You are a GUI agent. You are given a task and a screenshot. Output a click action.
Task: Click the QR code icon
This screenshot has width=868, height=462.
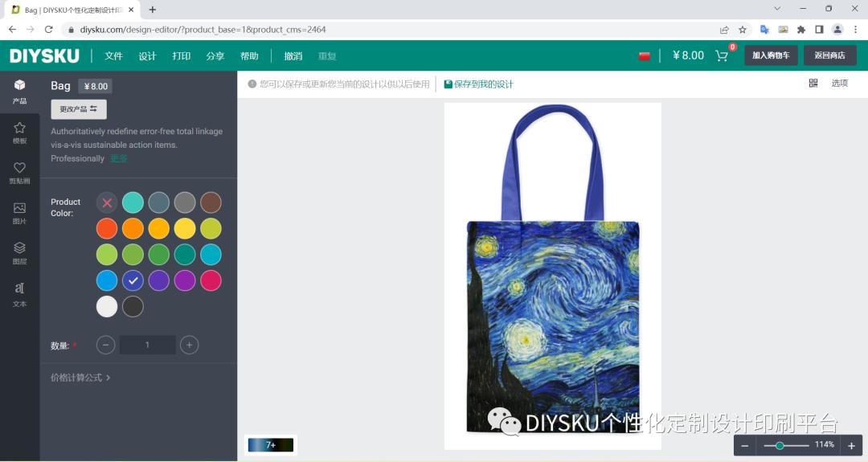click(x=813, y=83)
